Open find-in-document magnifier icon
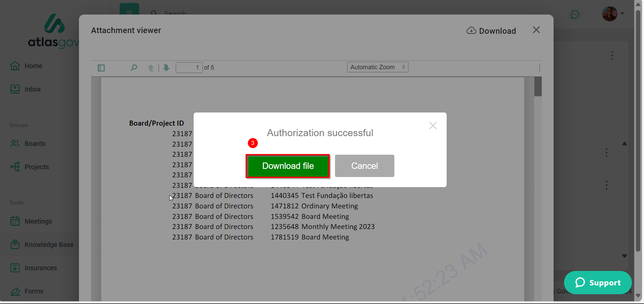 tap(134, 68)
